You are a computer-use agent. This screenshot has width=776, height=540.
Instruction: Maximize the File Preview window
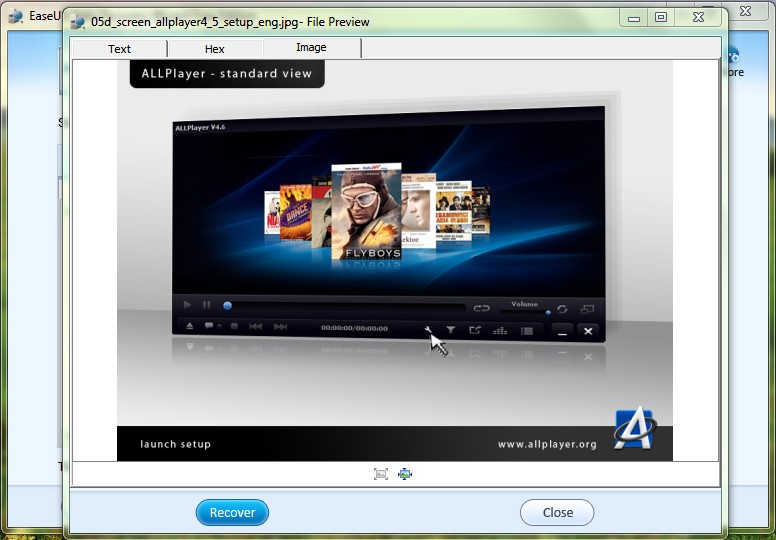661,18
